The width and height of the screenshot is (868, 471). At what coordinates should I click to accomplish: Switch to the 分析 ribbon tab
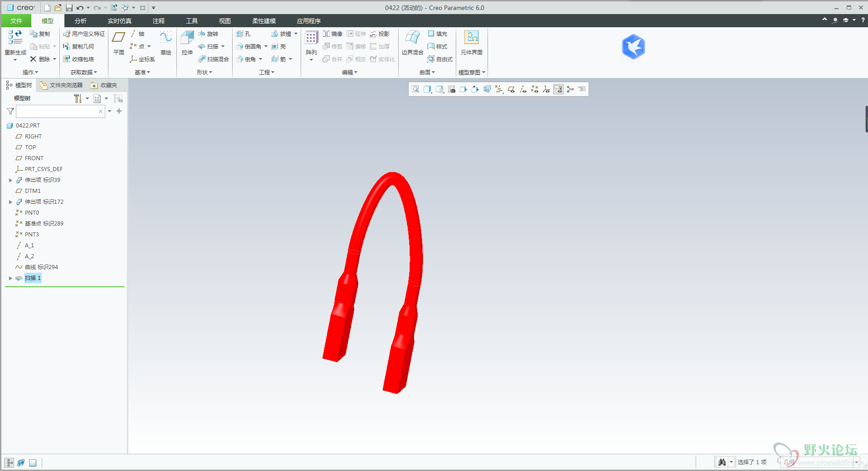(x=81, y=21)
